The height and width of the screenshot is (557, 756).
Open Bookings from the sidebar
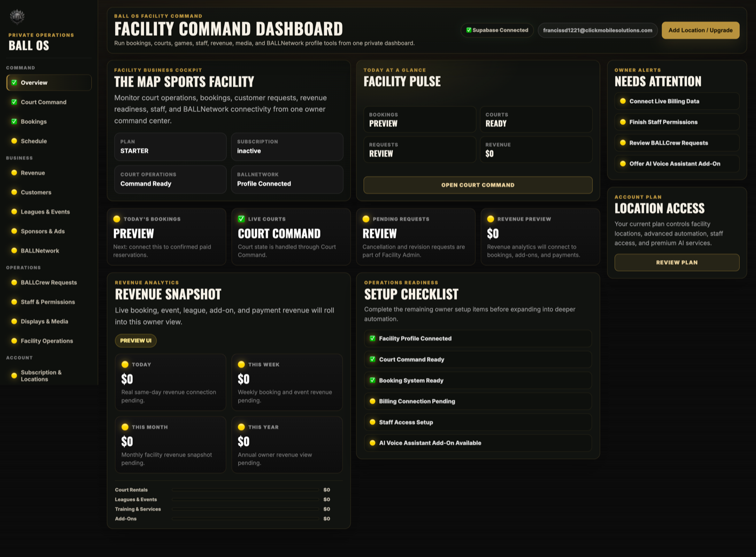tap(49, 122)
